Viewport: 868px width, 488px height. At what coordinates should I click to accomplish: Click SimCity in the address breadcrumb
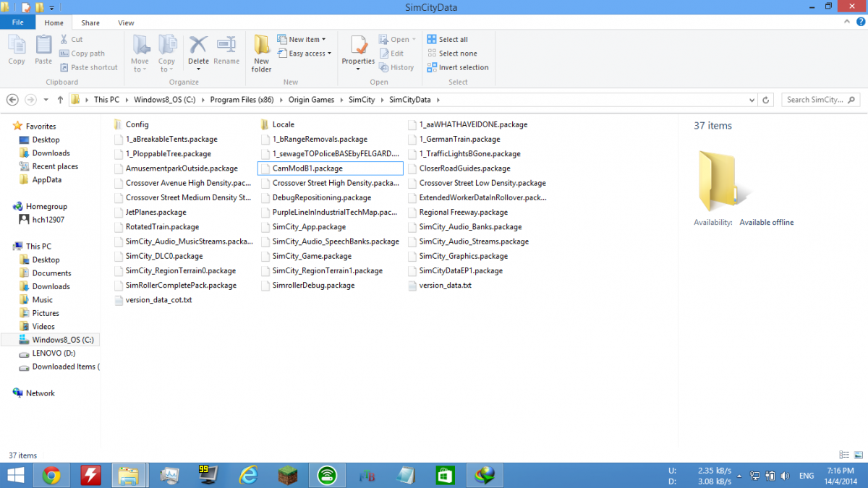(x=362, y=100)
